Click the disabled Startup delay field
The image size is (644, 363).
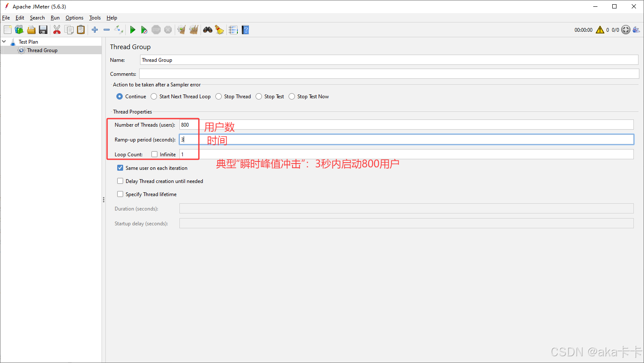(406, 223)
